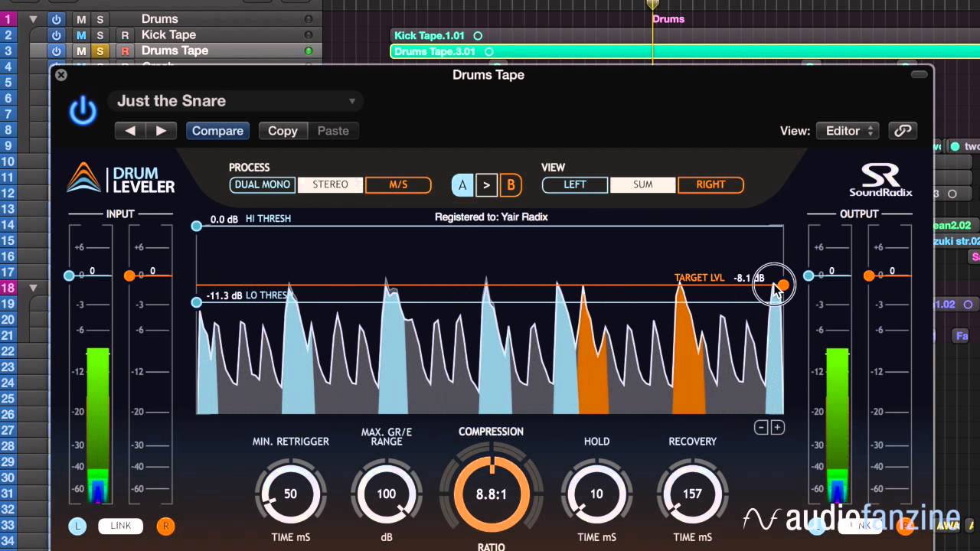
Task: Solo the Drums Tape track
Action: [x=100, y=51]
